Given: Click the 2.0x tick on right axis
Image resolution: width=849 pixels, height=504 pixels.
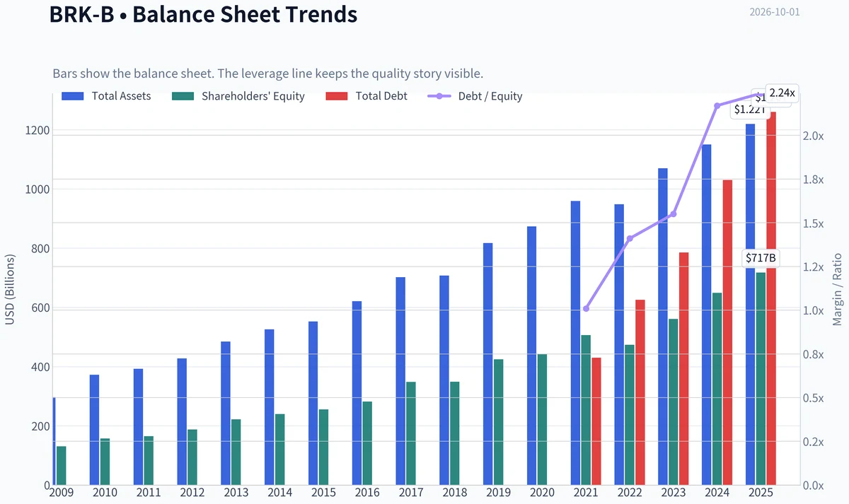Looking at the screenshot, I should coord(814,136).
